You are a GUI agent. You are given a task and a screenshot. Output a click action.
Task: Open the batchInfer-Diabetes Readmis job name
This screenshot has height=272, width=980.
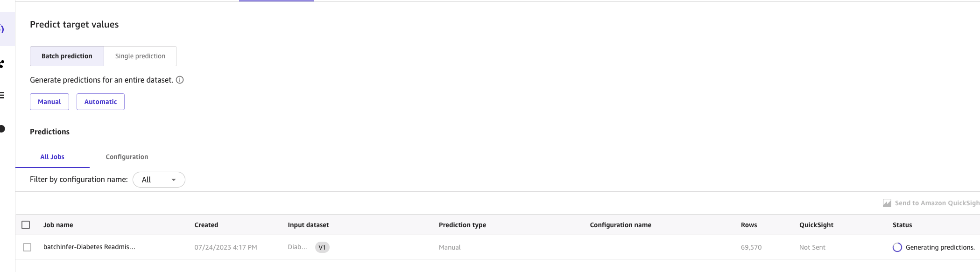89,247
